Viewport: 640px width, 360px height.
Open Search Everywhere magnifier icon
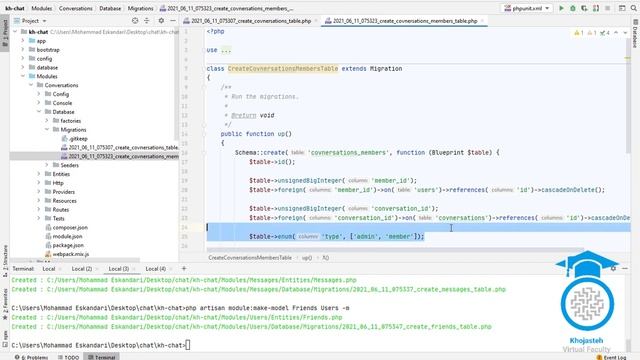click(x=634, y=8)
